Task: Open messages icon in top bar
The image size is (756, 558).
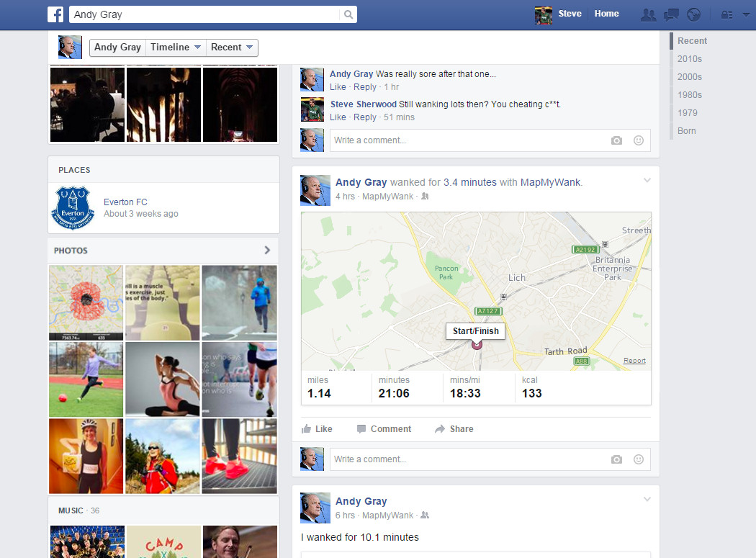Action: [x=671, y=15]
